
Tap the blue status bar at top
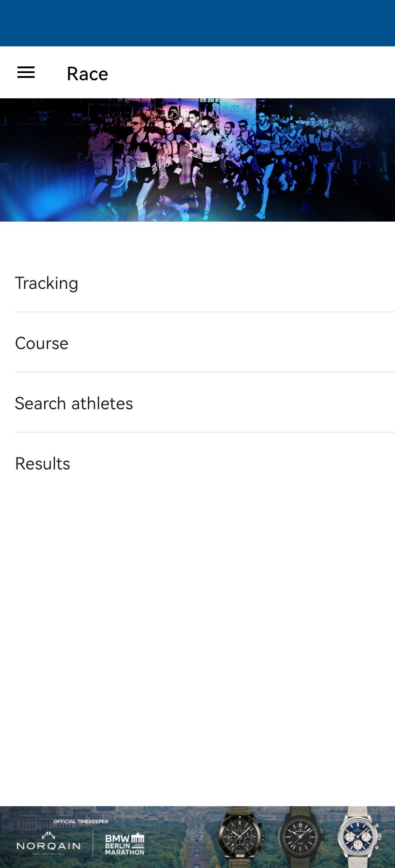197,23
